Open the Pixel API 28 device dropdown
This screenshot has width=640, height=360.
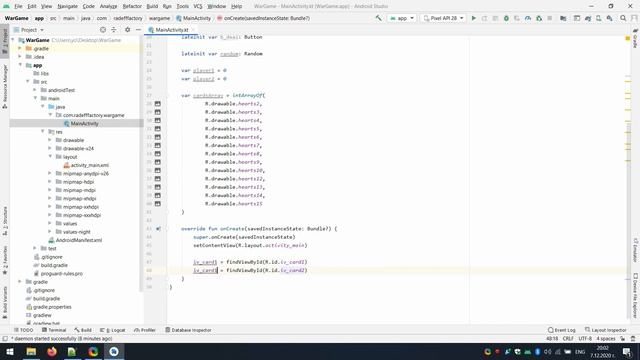pyautogui.click(x=443, y=18)
